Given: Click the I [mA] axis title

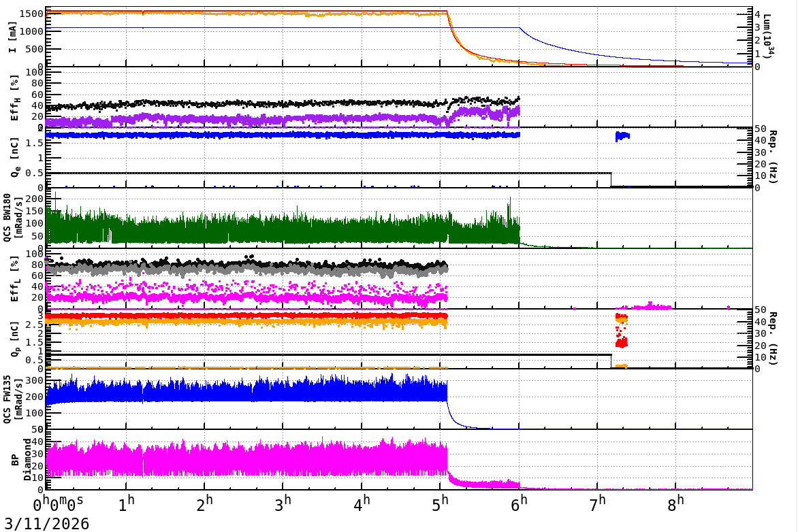Looking at the screenshot, I should pos(12,37).
